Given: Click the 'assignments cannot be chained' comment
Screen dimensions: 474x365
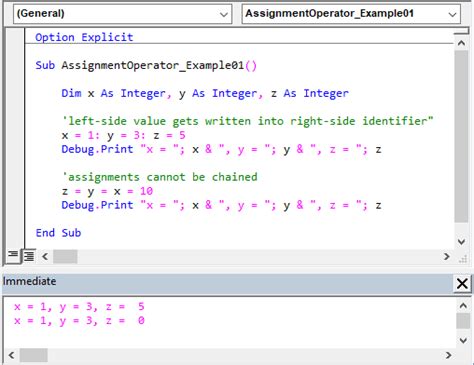Looking at the screenshot, I should [159, 177].
